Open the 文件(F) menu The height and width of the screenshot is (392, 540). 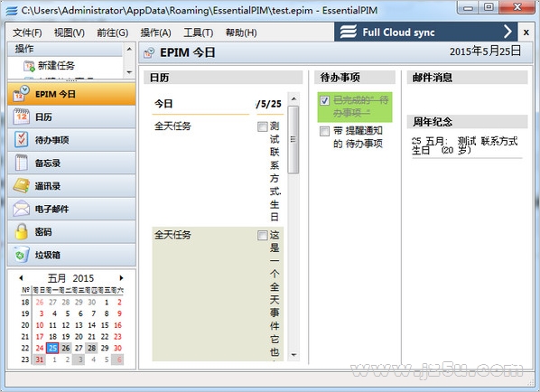click(x=28, y=33)
